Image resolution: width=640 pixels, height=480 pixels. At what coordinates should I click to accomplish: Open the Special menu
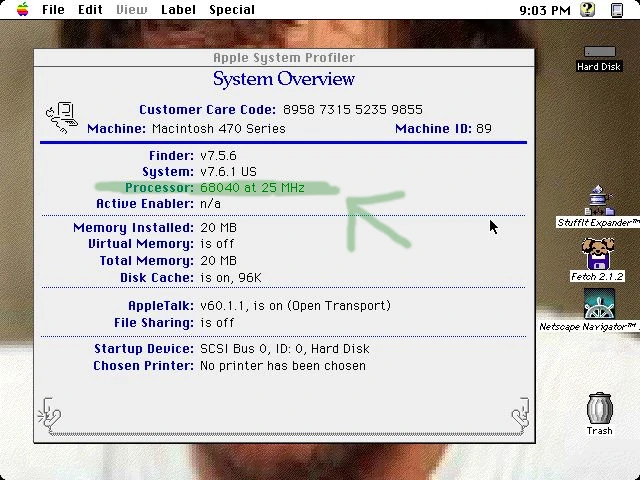tap(231, 10)
